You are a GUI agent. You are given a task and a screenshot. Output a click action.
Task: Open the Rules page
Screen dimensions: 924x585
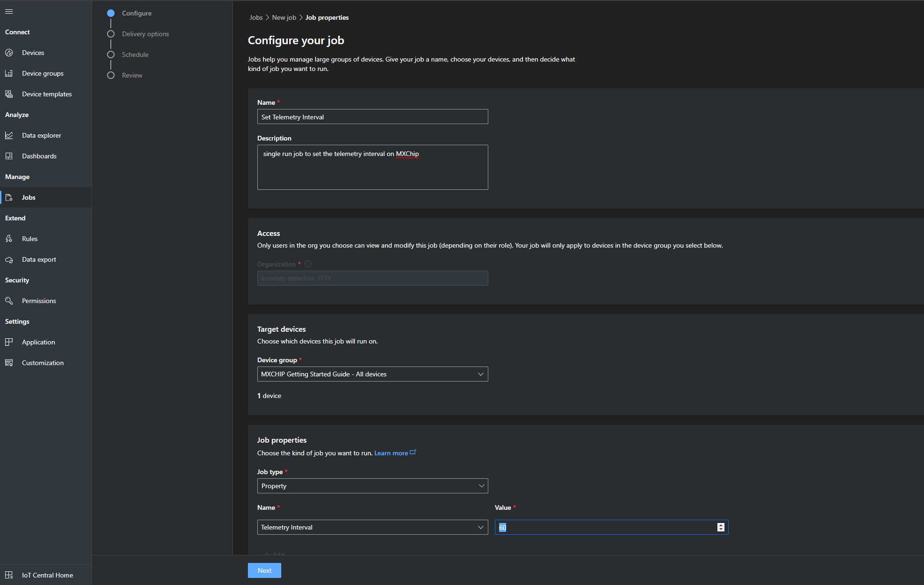pyautogui.click(x=30, y=239)
